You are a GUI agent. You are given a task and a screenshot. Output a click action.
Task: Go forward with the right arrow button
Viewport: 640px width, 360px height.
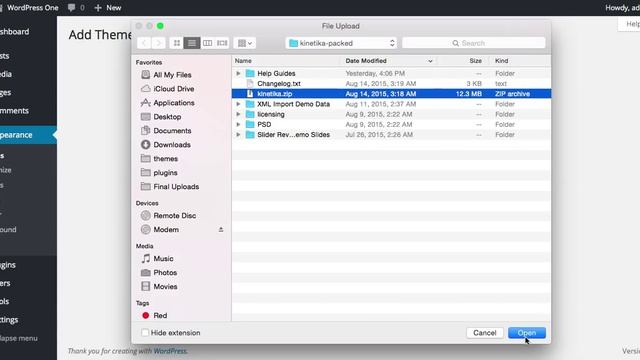point(159,43)
